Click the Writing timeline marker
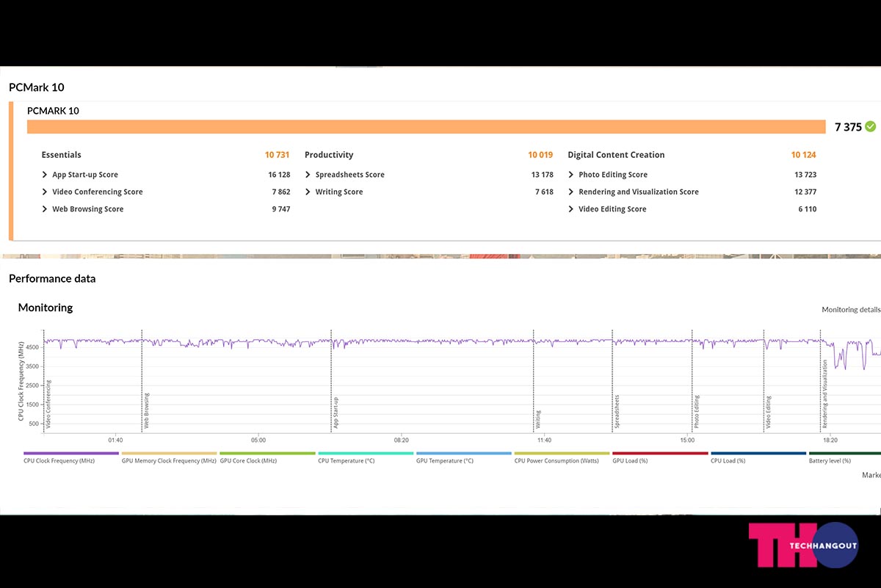 (x=538, y=419)
